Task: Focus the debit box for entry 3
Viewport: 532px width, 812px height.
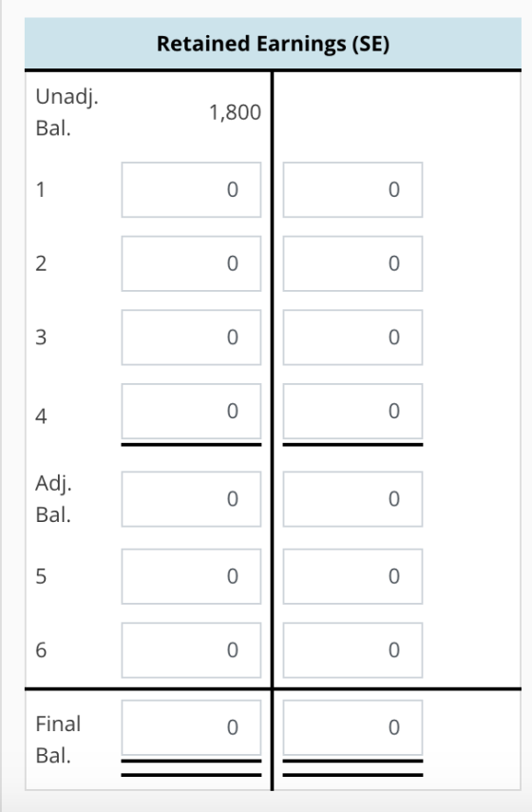Action: click(x=192, y=338)
